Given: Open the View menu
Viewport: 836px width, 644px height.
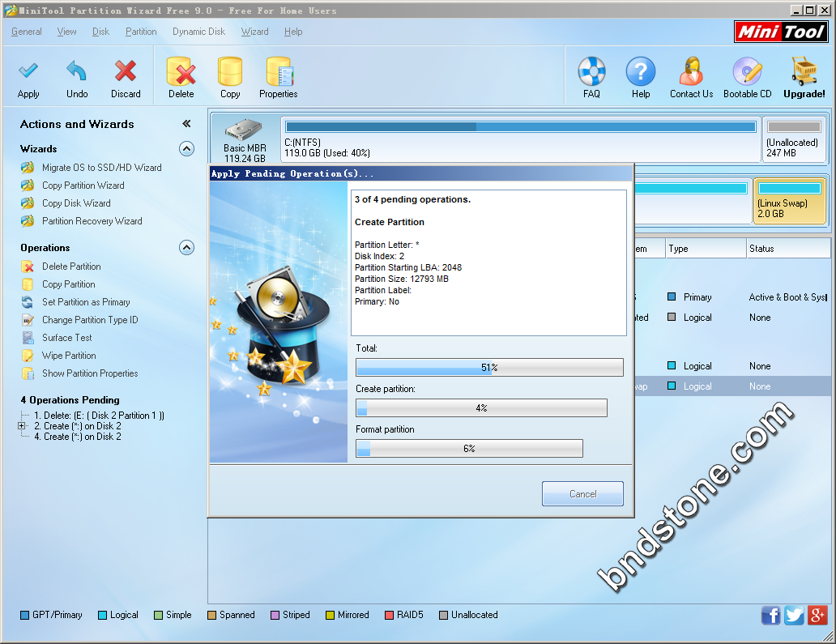Looking at the screenshot, I should tap(66, 32).
